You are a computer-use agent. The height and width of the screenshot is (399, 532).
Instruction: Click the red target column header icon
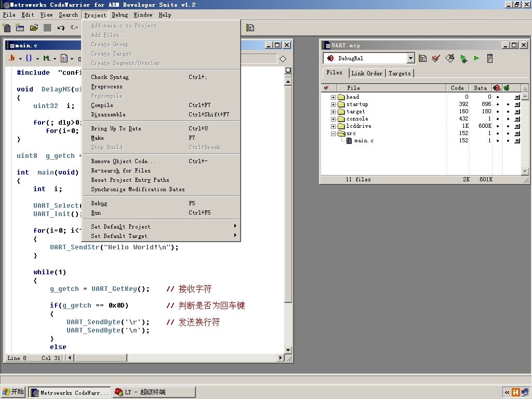497,88
